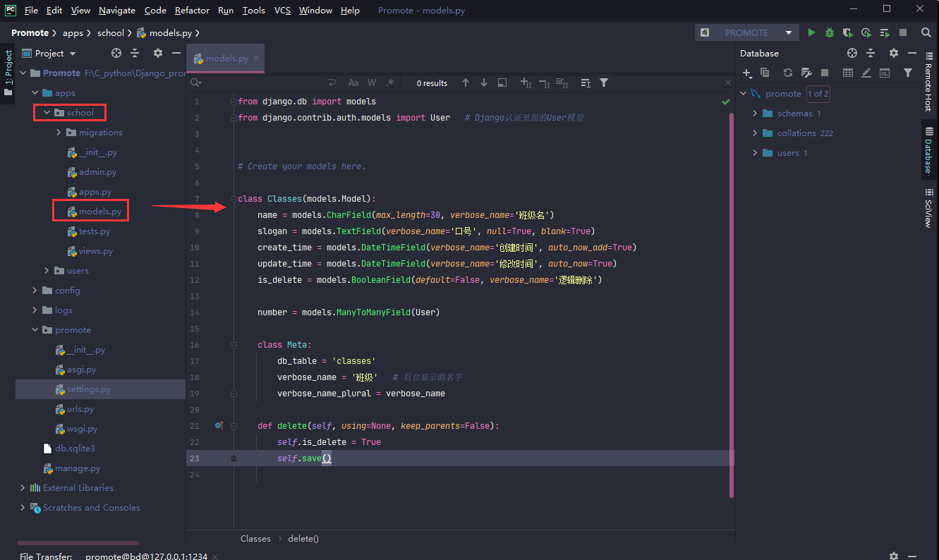The image size is (939, 560).
Task: Toggle 1: Project side tab
Action: pos(8,73)
